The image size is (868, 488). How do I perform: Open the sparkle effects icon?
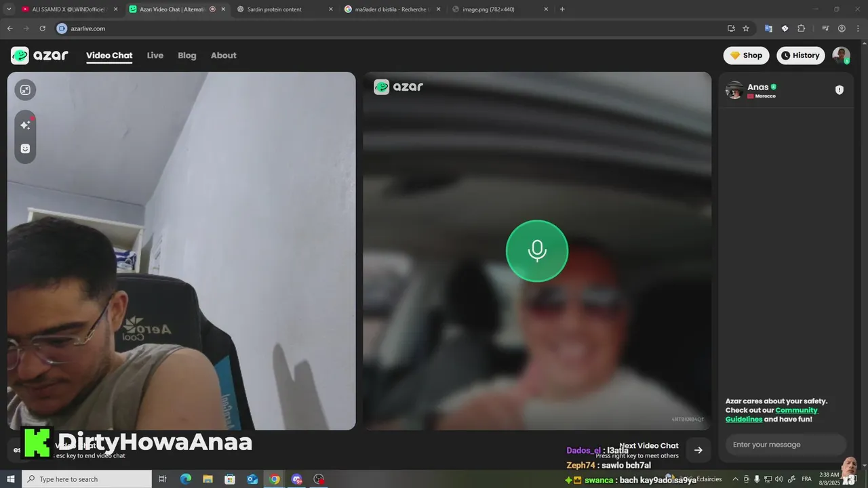[25, 125]
